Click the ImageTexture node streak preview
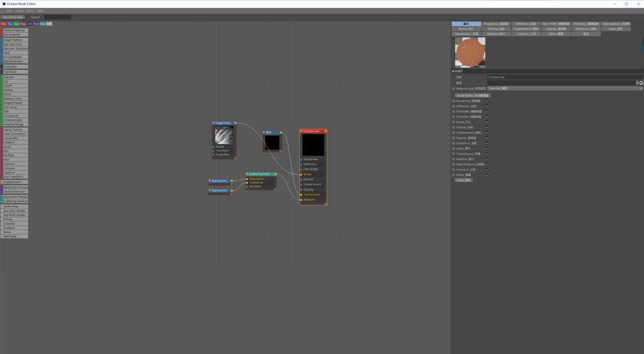Viewport: 644px width, 354px height. tap(224, 135)
